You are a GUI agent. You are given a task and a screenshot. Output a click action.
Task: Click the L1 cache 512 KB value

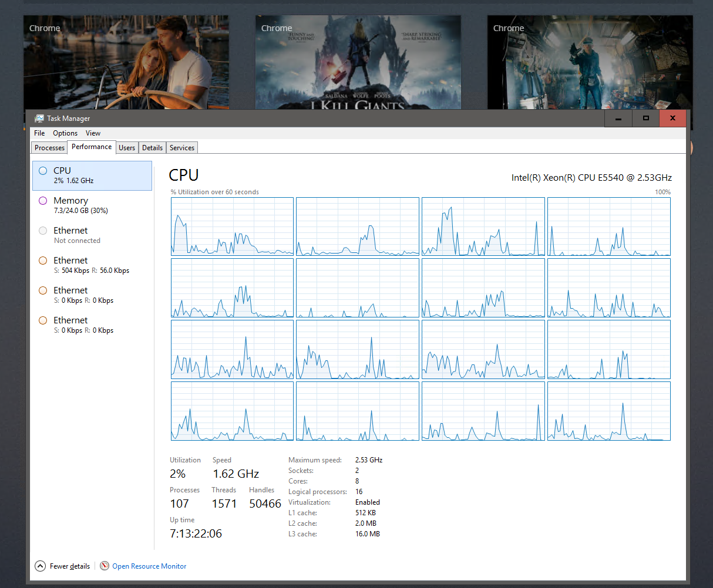coord(365,513)
